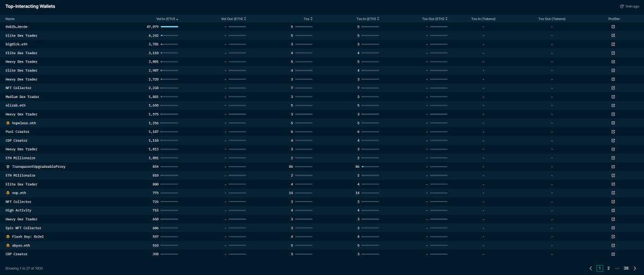Select page 1 in pagination
644x275 pixels.
pos(600,268)
